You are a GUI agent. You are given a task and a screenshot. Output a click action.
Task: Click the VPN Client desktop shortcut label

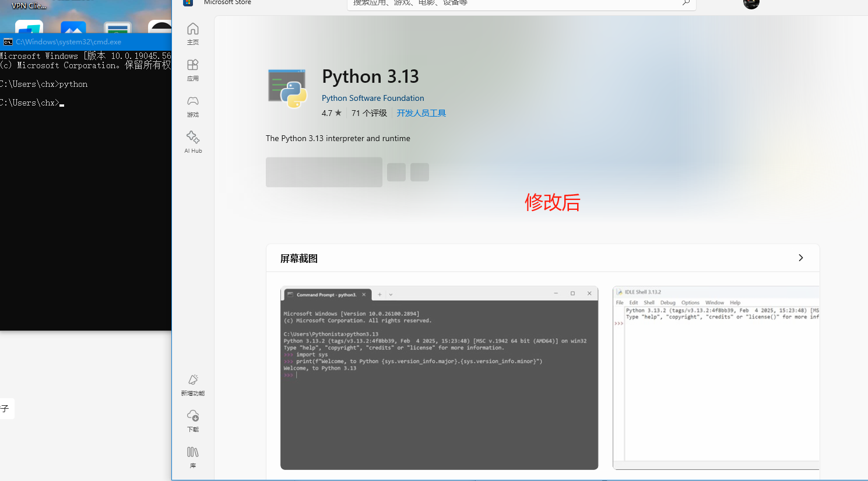29,5
